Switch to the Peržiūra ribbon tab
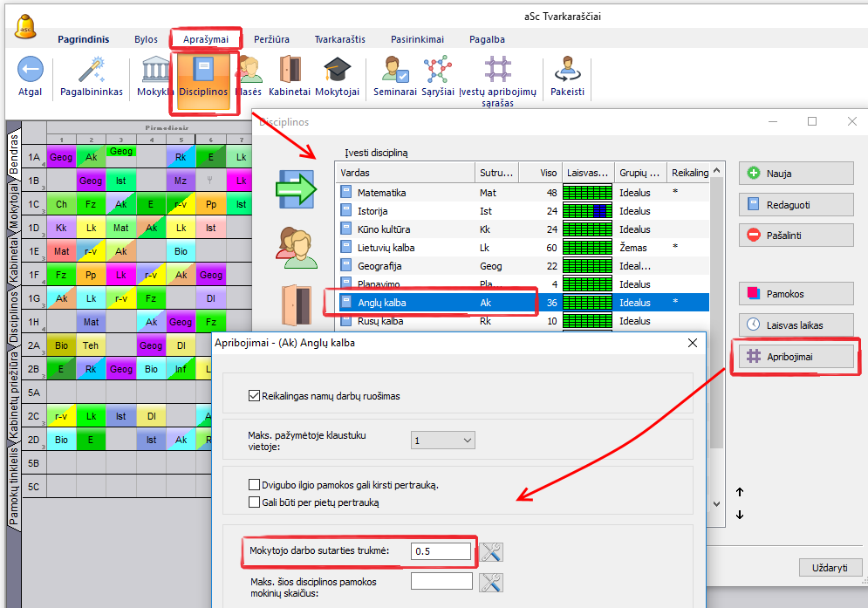 pyautogui.click(x=271, y=39)
